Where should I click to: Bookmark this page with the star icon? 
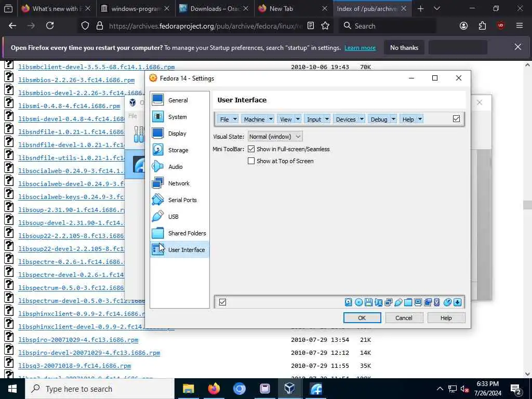coord(325,26)
